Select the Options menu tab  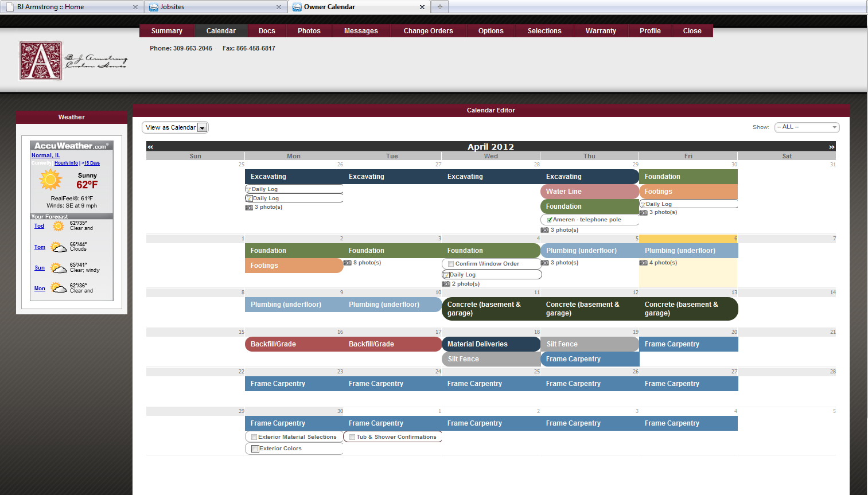pyautogui.click(x=491, y=31)
